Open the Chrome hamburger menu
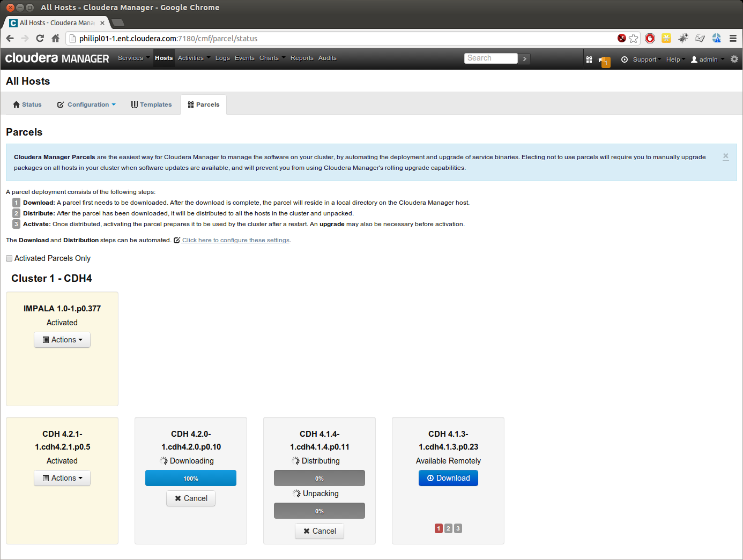The height and width of the screenshot is (560, 743). (733, 38)
